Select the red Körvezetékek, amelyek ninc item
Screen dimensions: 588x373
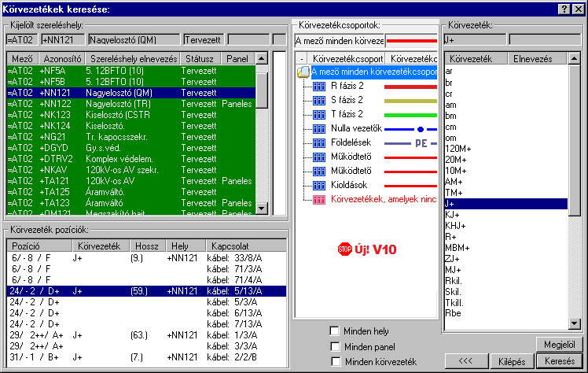[384, 200]
